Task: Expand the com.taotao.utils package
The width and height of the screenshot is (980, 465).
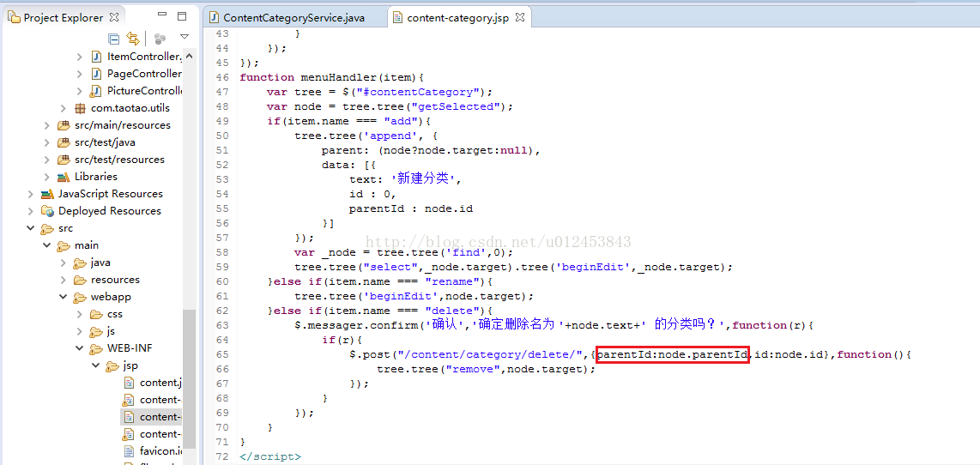Action: (64, 108)
